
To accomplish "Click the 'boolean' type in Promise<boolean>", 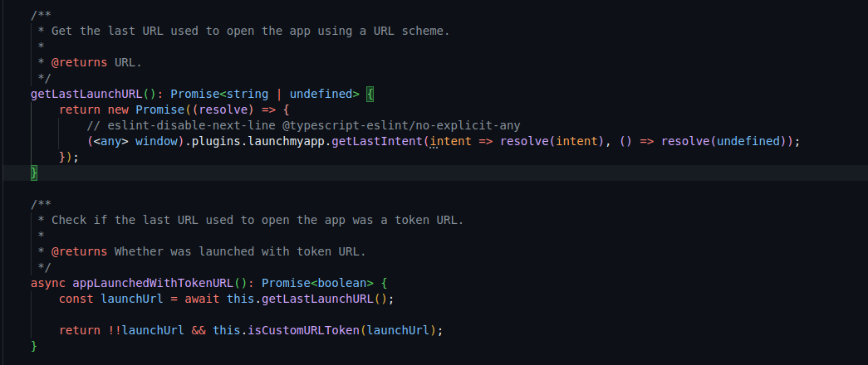I will [342, 283].
